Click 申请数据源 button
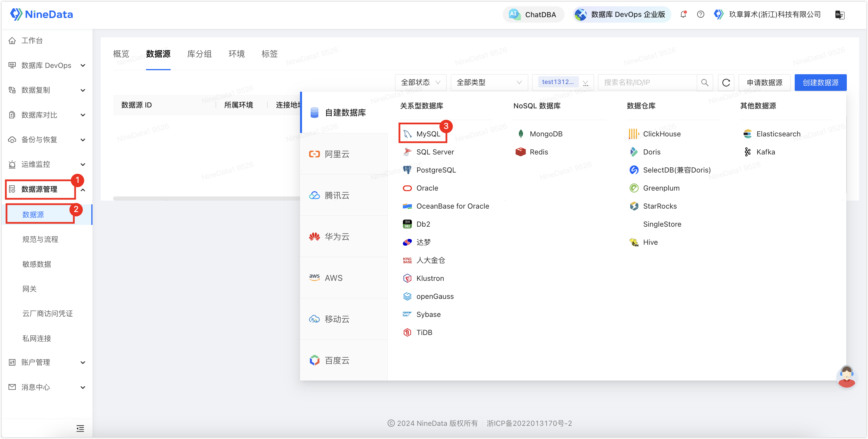Viewport: 868px width, 439px height. pos(765,82)
